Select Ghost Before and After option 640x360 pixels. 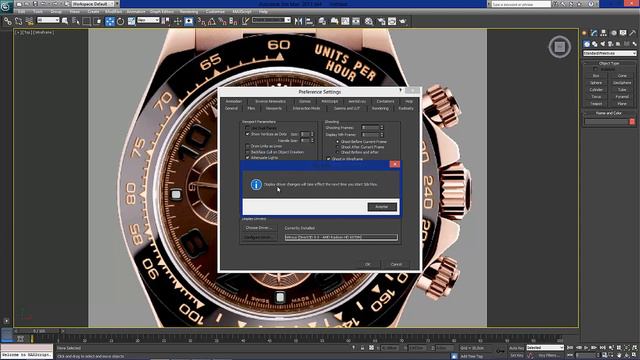338,152
